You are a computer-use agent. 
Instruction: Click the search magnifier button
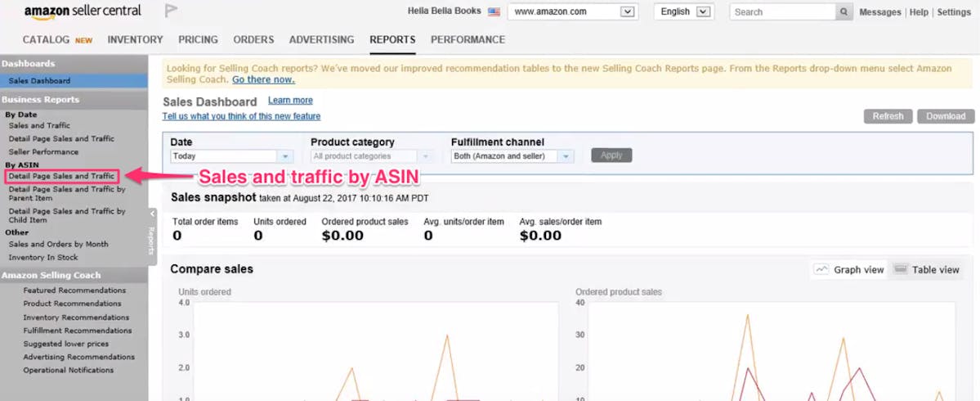(x=844, y=12)
